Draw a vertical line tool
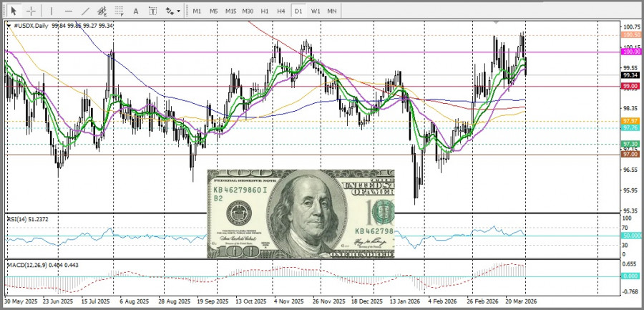This screenshot has height=310, width=644. pos(52,11)
